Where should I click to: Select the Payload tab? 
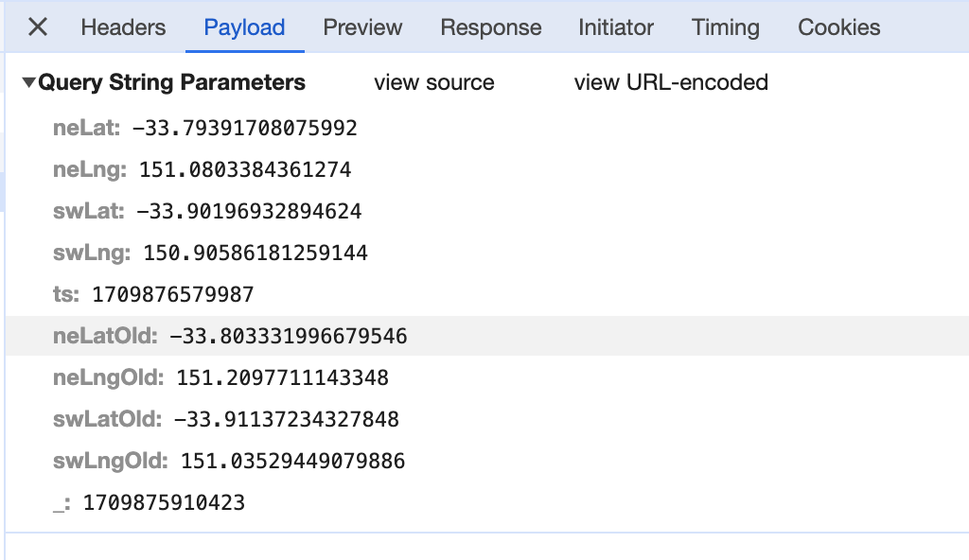pos(244,27)
